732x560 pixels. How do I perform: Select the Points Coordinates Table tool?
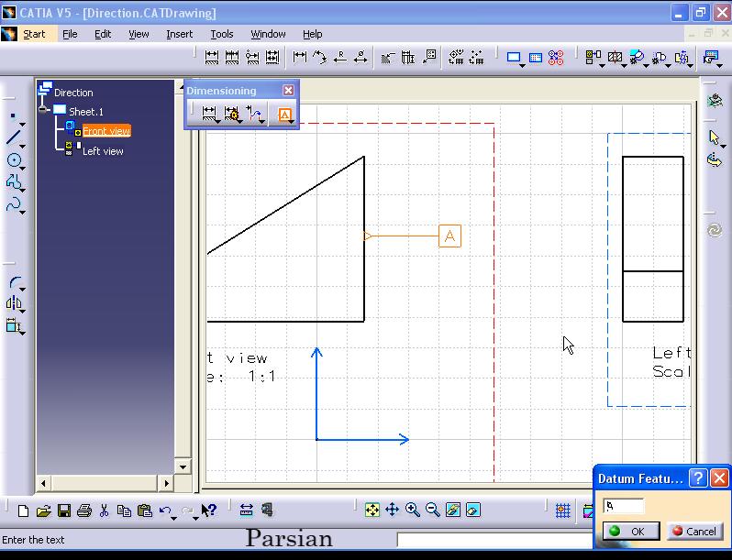pyautogui.click(x=477, y=58)
